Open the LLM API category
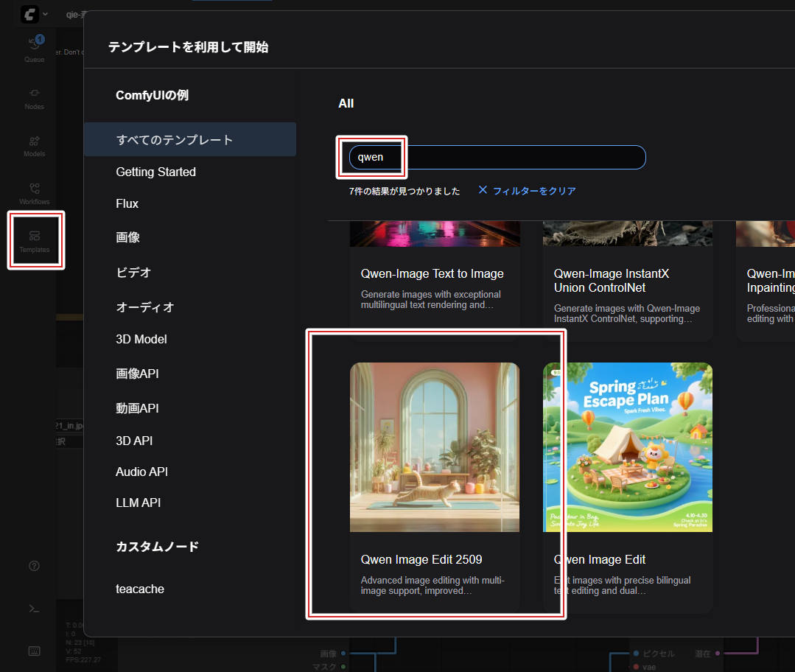Screen dimensions: 795x672 (139, 503)
